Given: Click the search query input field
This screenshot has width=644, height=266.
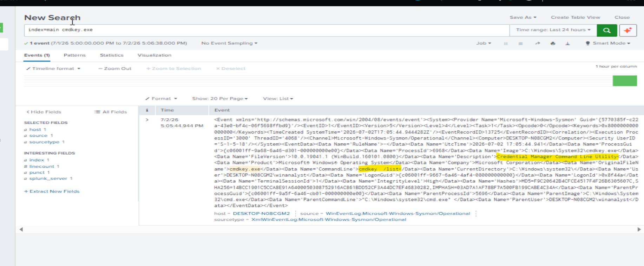Looking at the screenshot, I should (x=267, y=30).
